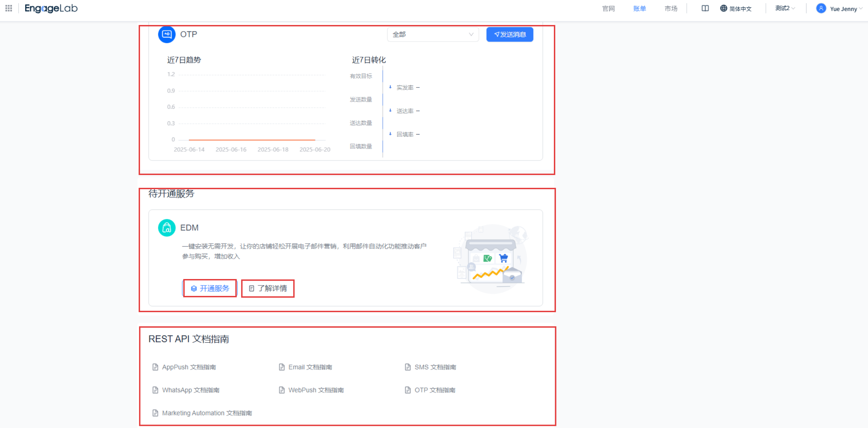Click the 发送消息 button
Viewport: 868px width, 428px height.
coord(510,34)
